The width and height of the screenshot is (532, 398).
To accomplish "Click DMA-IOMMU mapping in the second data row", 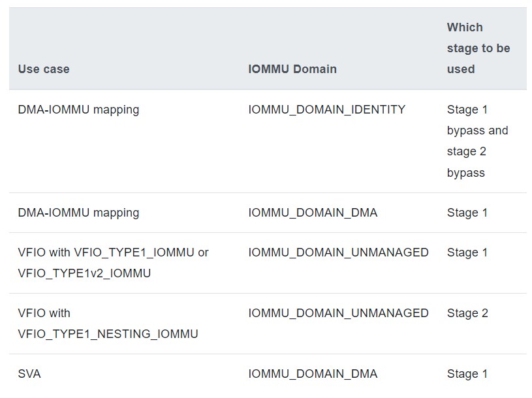I will [x=78, y=213].
